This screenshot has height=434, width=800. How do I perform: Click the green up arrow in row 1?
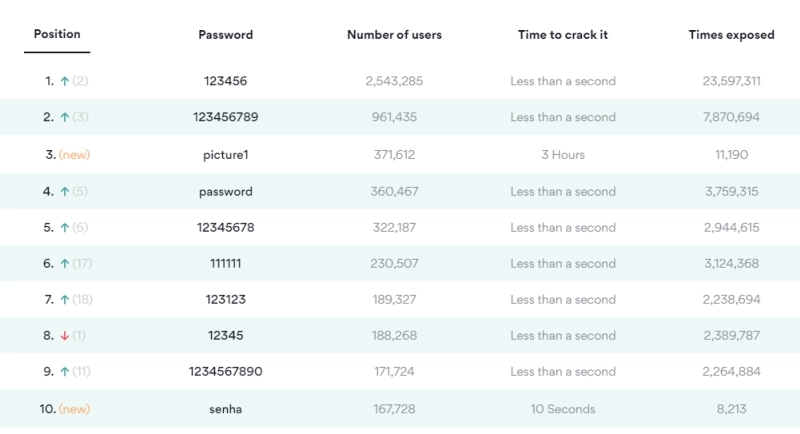(64, 81)
